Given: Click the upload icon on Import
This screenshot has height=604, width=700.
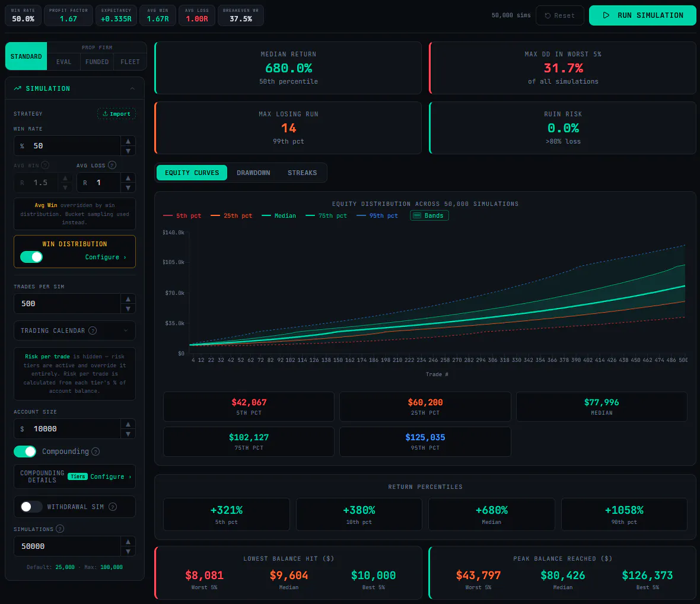Looking at the screenshot, I should [105, 114].
